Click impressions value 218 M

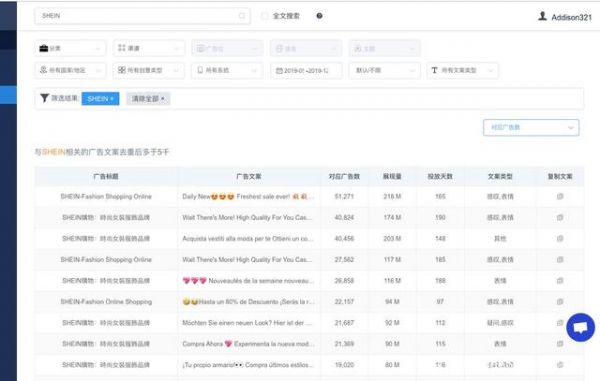pyautogui.click(x=392, y=196)
